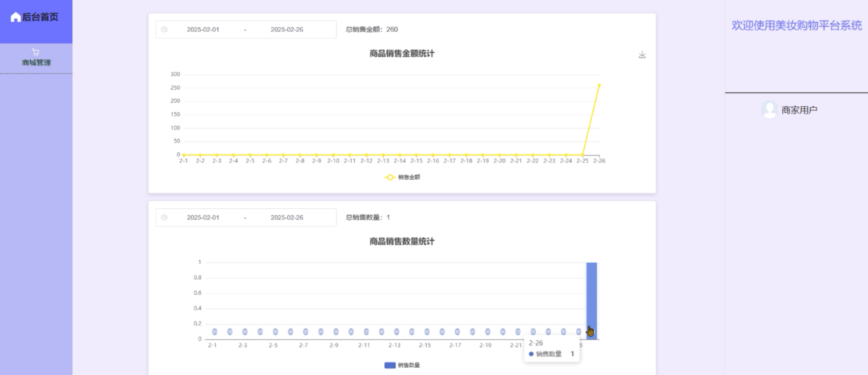
Task: Click the 2-26 data point on the line chart
Action: pyautogui.click(x=599, y=86)
